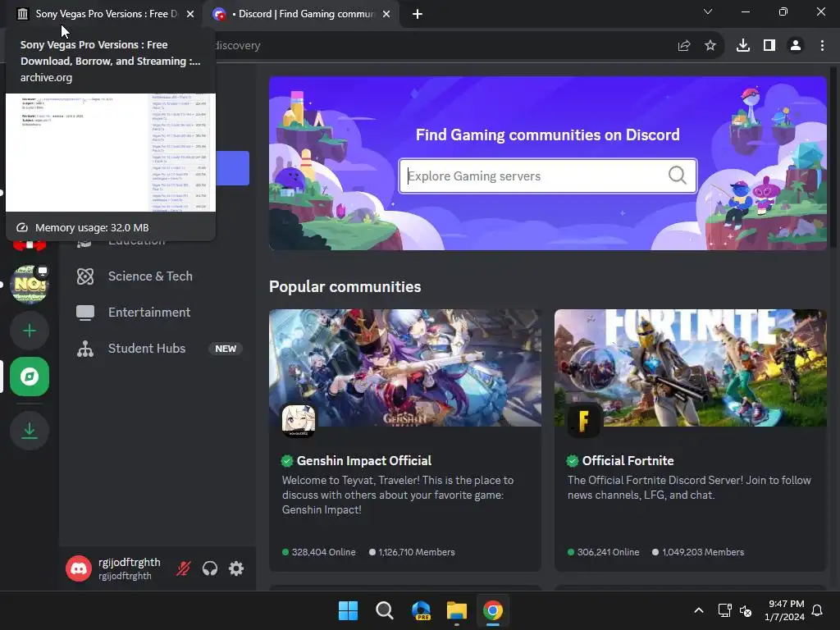
Task: Click the Discord user avatar
Action: [79, 568]
